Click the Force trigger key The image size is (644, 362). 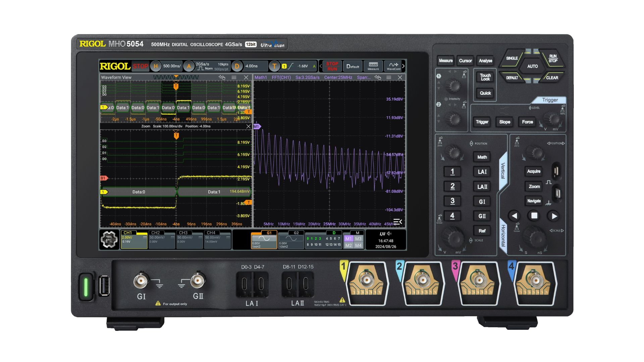point(527,122)
